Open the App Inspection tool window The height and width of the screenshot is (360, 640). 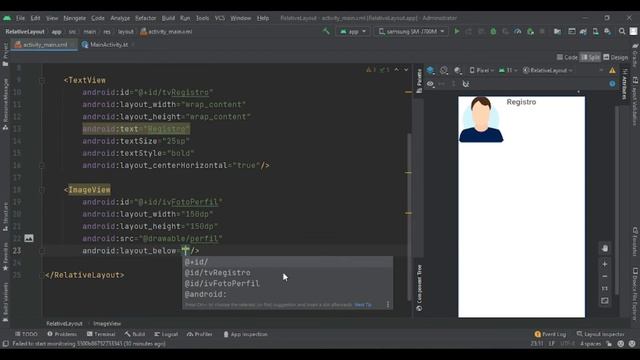pyautogui.click(x=245, y=334)
